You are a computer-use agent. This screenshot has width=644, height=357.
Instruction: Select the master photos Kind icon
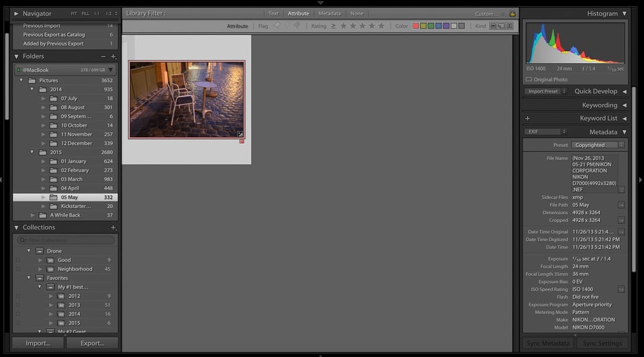tap(493, 26)
